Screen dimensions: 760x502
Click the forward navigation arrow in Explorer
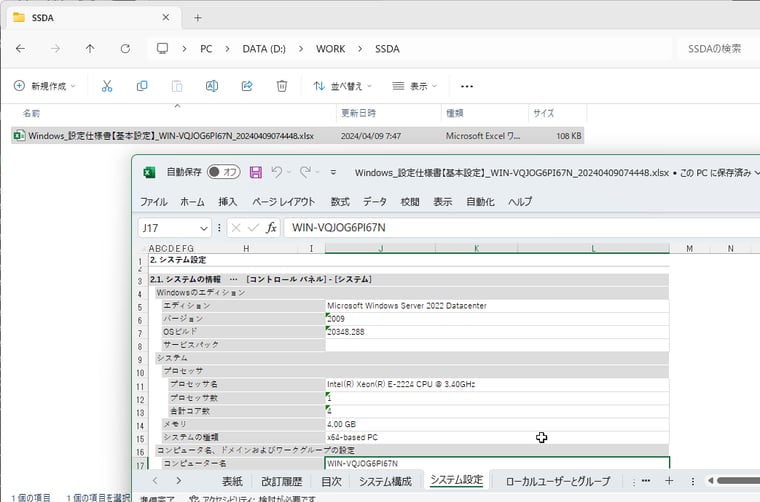coord(55,48)
